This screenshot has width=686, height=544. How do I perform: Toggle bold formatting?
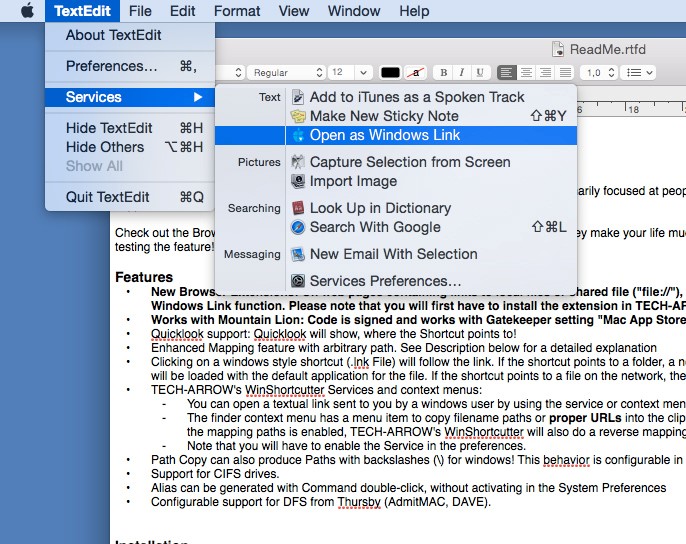pyautogui.click(x=443, y=72)
